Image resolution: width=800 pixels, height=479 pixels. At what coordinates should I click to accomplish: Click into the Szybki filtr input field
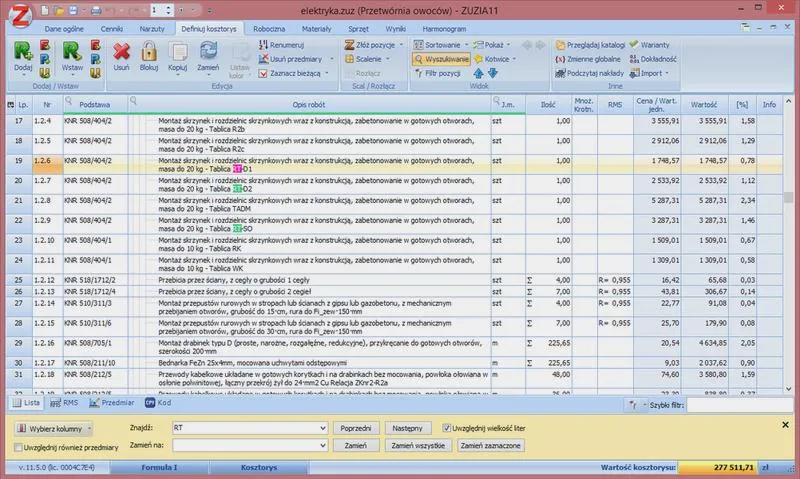740,405
